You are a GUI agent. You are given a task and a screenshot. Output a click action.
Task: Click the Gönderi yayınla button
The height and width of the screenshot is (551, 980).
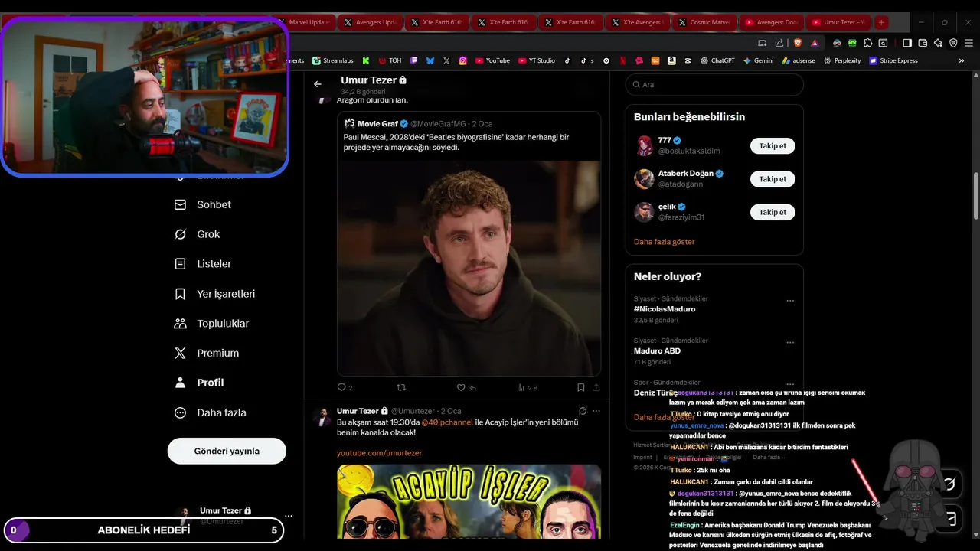tap(227, 451)
